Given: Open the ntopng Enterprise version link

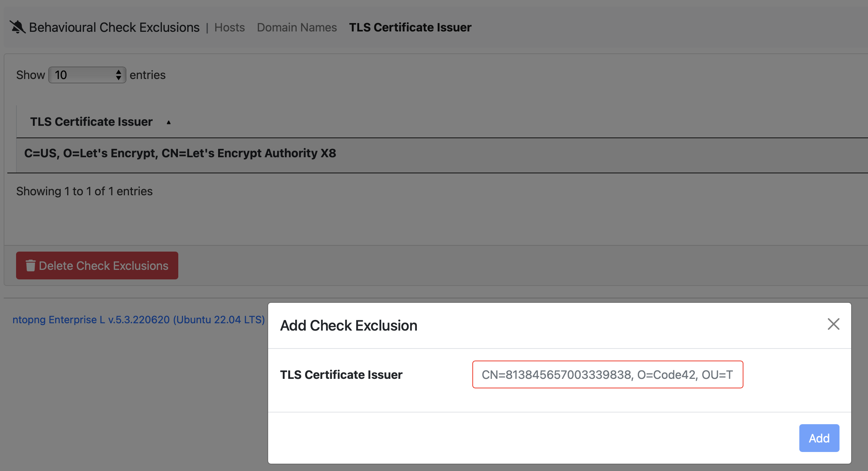Looking at the screenshot, I should 138,319.
